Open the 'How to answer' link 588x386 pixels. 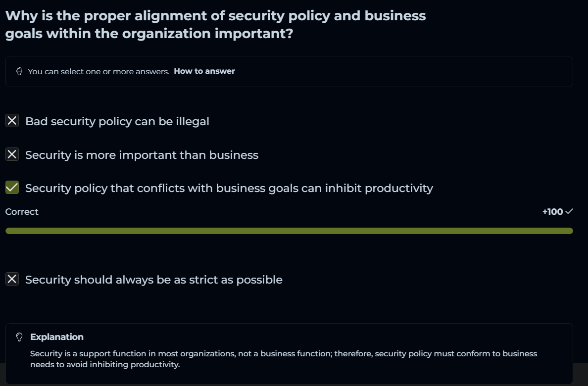tap(204, 71)
